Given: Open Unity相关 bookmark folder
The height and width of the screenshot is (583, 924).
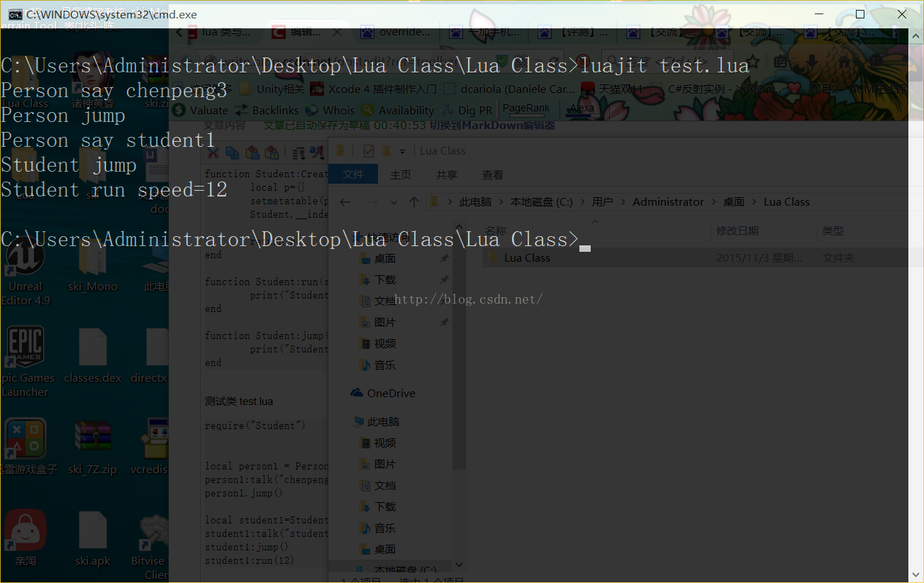Looking at the screenshot, I should [273, 89].
